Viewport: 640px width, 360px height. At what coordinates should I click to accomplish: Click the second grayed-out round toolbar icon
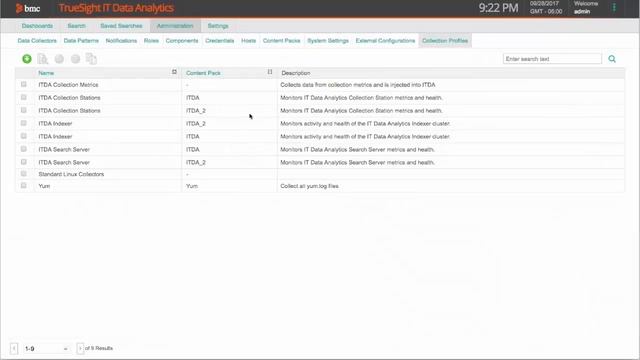[76, 59]
